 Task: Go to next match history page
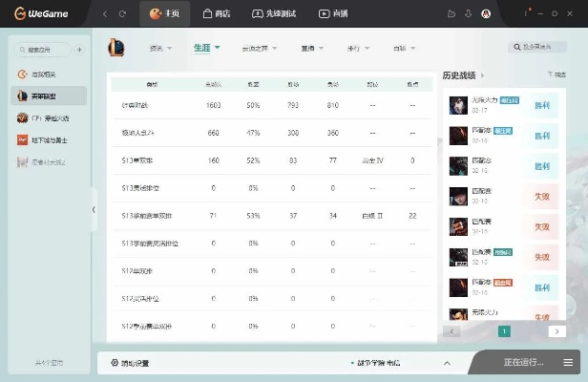pyautogui.click(x=557, y=331)
